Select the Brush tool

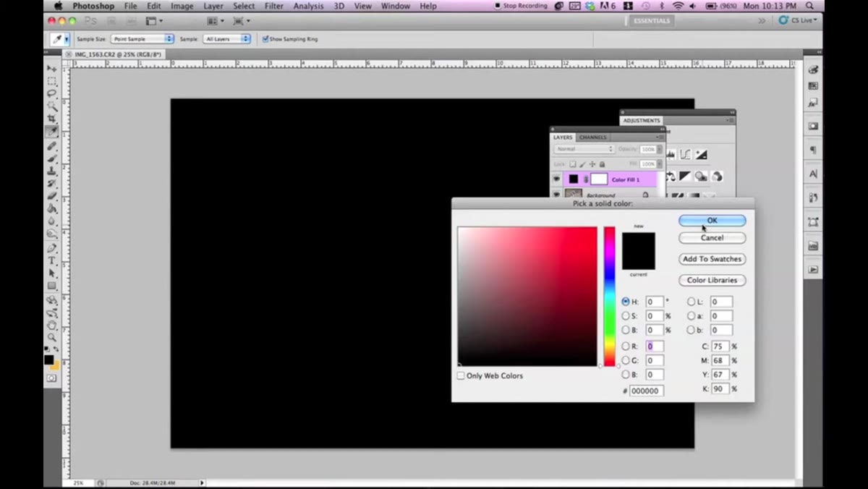point(52,158)
